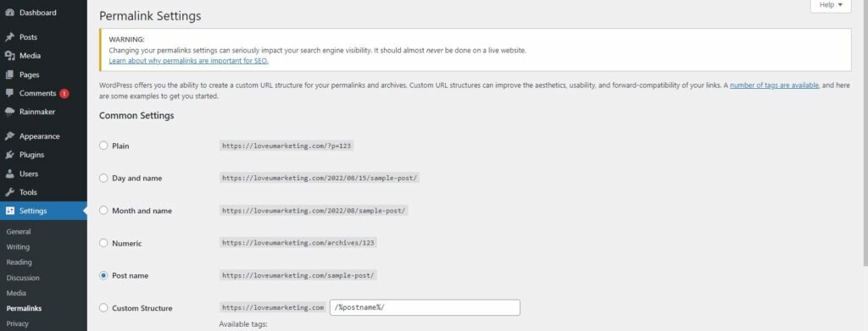
Task: Click the Rainmaker cloud icon
Action: [x=9, y=112]
